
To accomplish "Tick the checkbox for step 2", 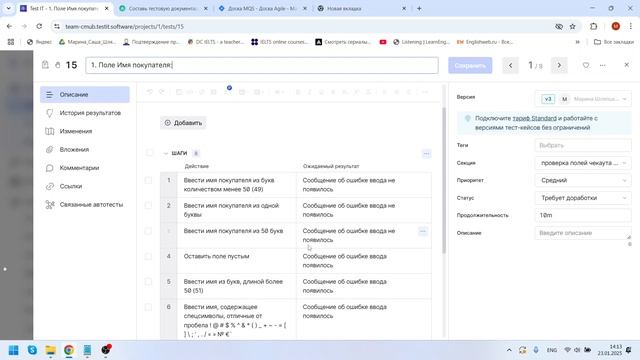I will pos(148,206).
